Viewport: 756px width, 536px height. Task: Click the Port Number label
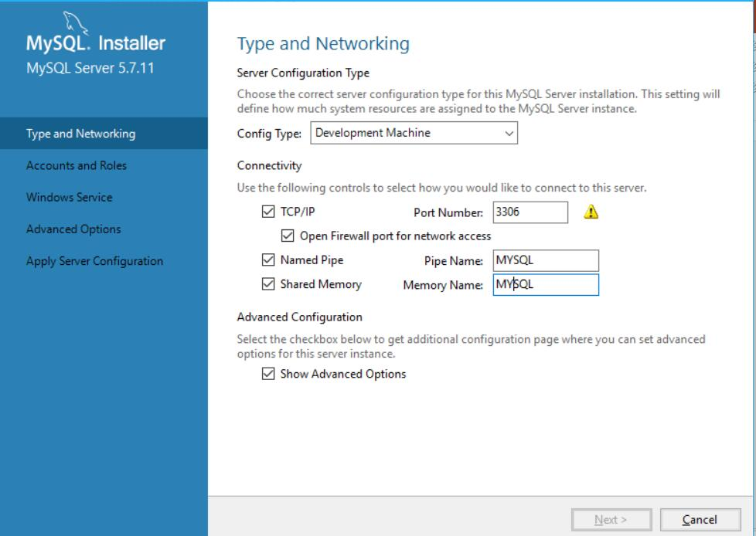448,213
